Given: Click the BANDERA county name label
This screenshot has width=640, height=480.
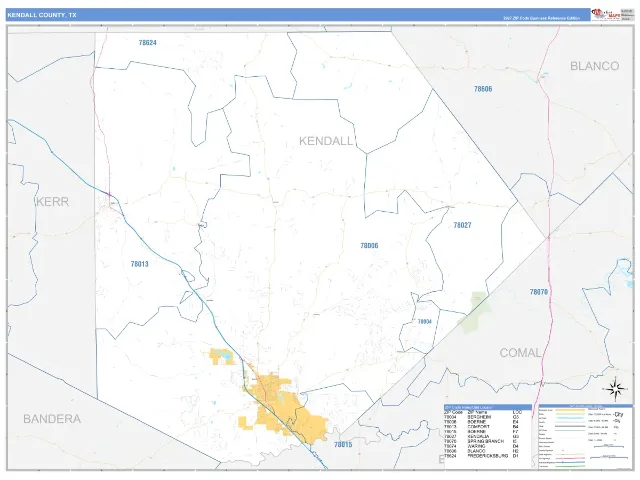Looking at the screenshot, I should point(52,419).
